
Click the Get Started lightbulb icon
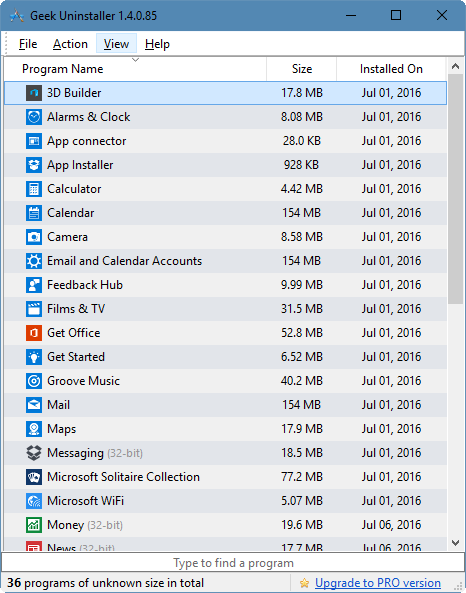[x=34, y=357]
